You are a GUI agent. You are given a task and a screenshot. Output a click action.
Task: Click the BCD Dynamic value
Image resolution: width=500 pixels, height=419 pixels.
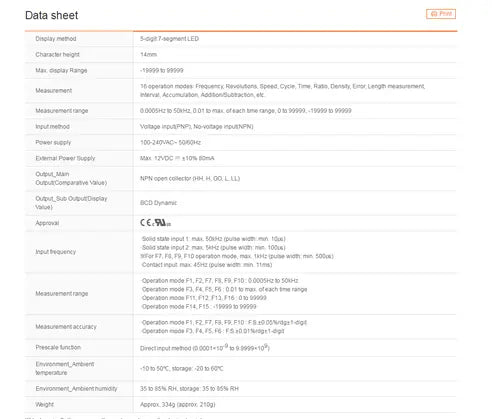point(158,203)
